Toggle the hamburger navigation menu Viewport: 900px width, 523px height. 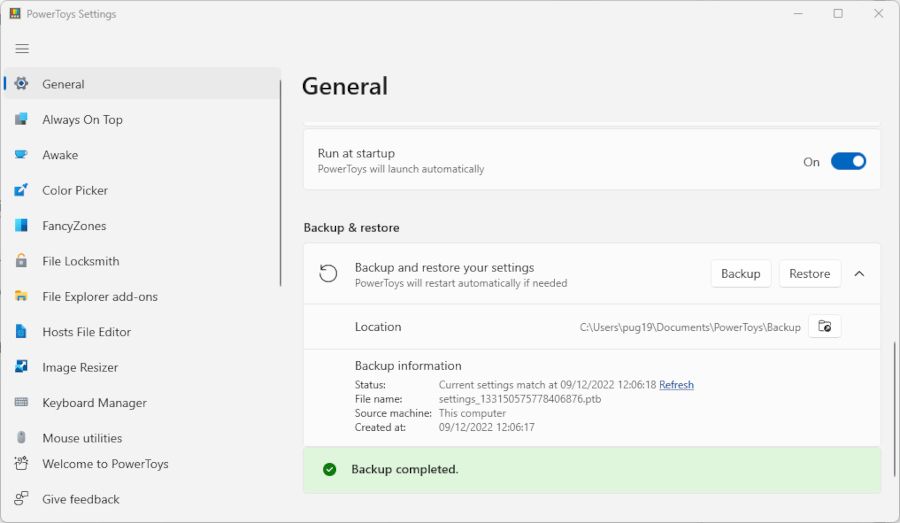(x=22, y=49)
